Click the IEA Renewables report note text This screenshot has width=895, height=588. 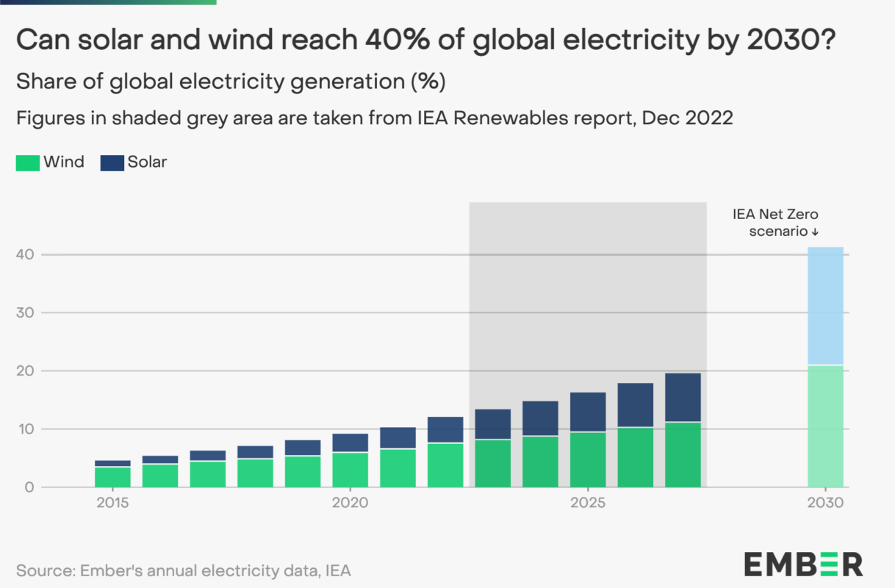coord(374,118)
